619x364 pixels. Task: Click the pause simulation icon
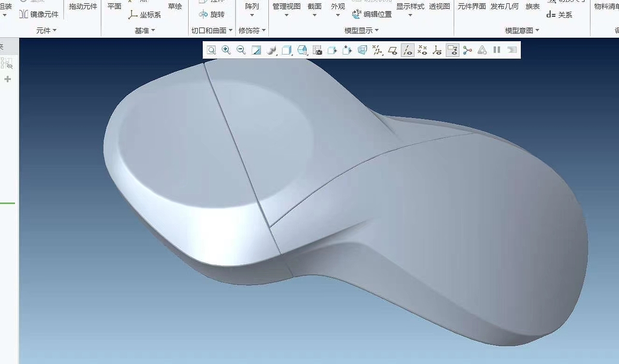pyautogui.click(x=497, y=50)
